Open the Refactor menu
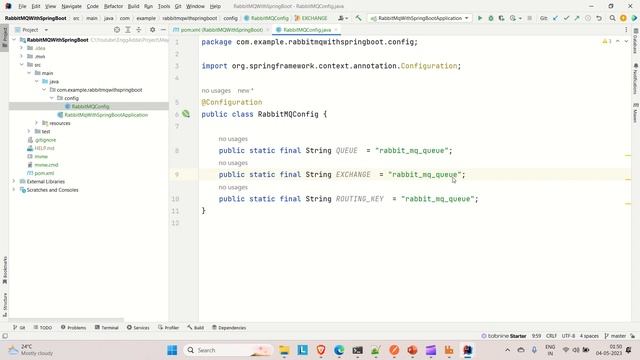 [113, 6]
